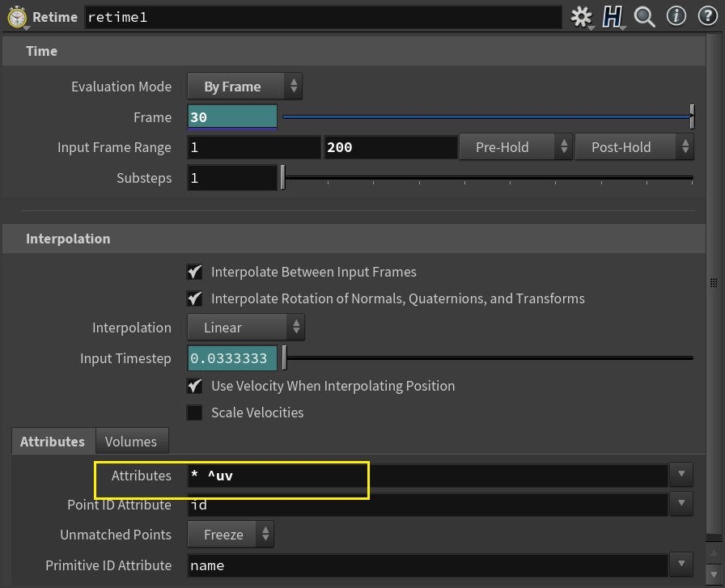Viewport: 725px width, 588px height.
Task: Click the Interpolation section header
Action: tap(354, 239)
